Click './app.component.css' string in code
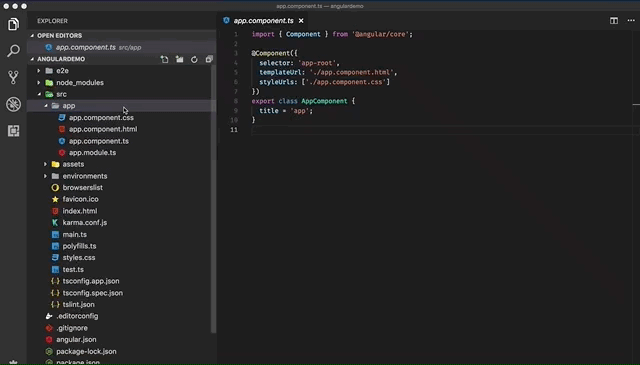Image resolution: width=640 pixels, height=365 pixels. click(347, 82)
